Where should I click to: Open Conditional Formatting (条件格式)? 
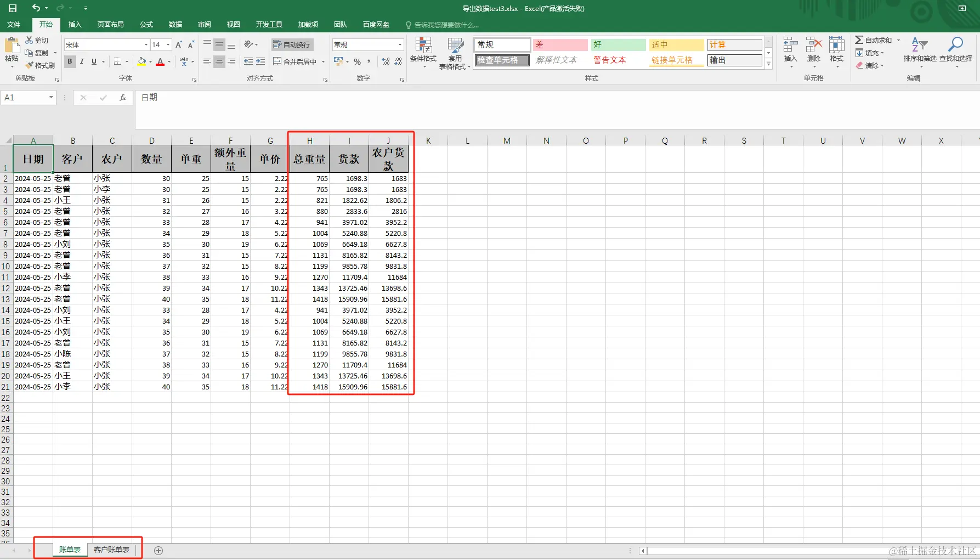pos(423,53)
